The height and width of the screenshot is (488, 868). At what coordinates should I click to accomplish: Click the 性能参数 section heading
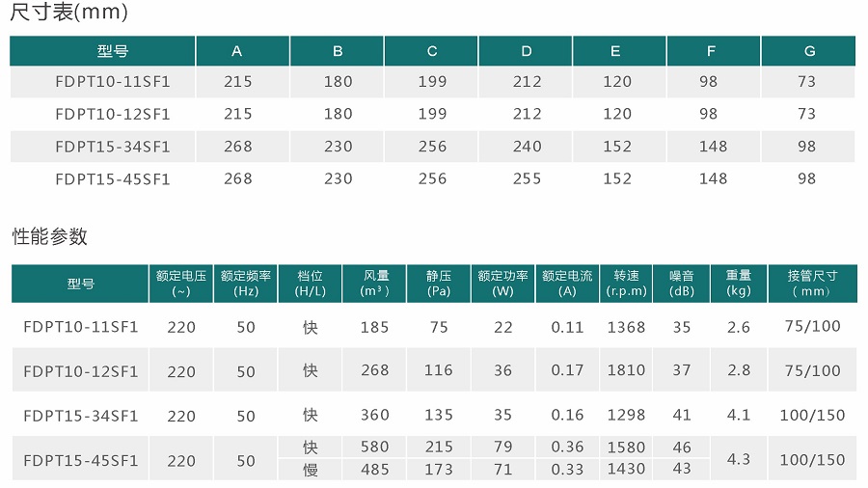click(x=50, y=236)
